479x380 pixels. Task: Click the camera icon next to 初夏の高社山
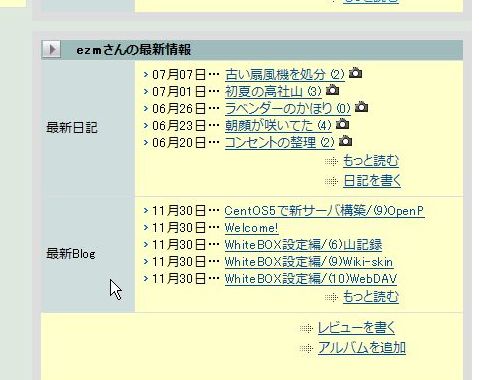pyautogui.click(x=332, y=90)
